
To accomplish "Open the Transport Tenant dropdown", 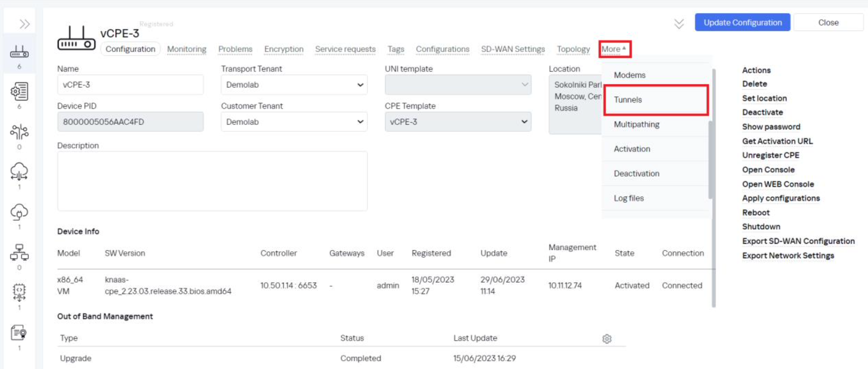I will pyautogui.click(x=294, y=85).
